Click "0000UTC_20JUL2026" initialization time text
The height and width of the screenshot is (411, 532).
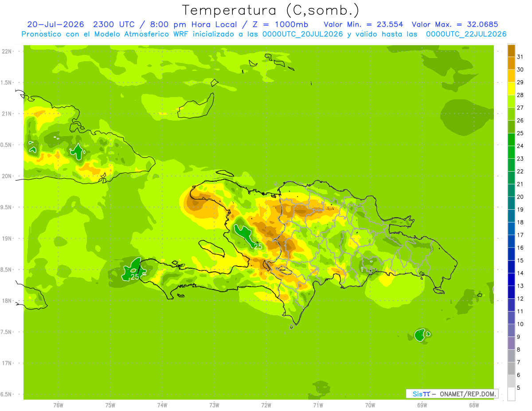[x=303, y=34]
